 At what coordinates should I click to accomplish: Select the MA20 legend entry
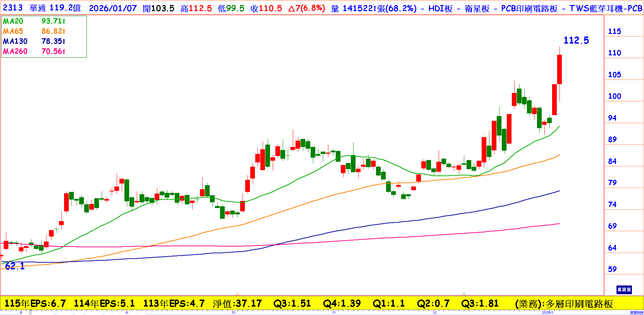[x=13, y=21]
